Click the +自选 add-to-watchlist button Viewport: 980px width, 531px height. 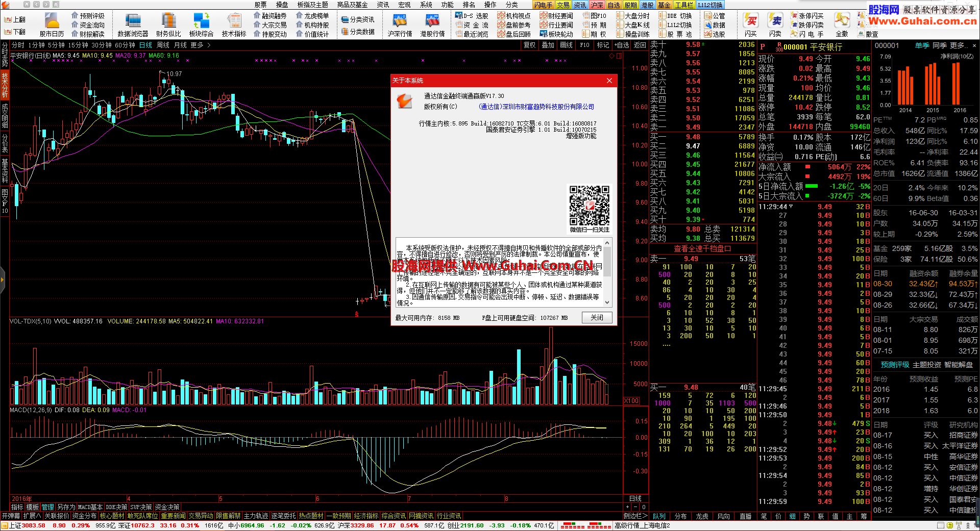tap(622, 45)
